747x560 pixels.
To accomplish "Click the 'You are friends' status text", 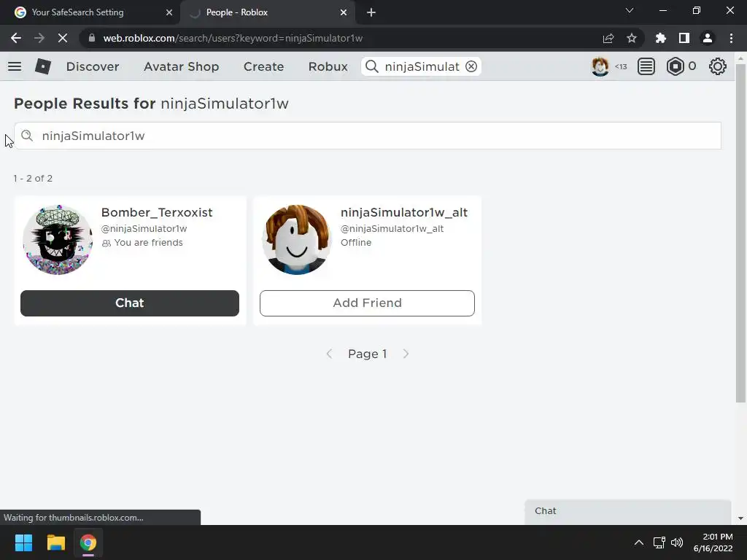I will pyautogui.click(x=148, y=243).
